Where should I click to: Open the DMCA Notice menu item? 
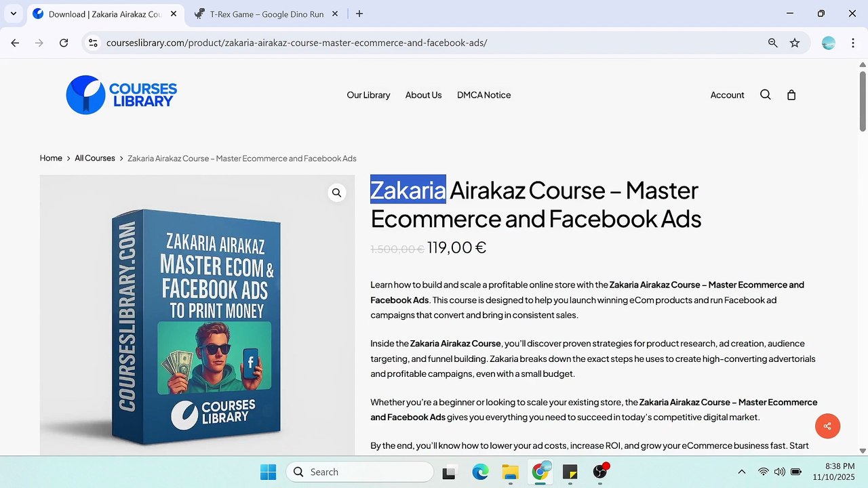coord(484,95)
